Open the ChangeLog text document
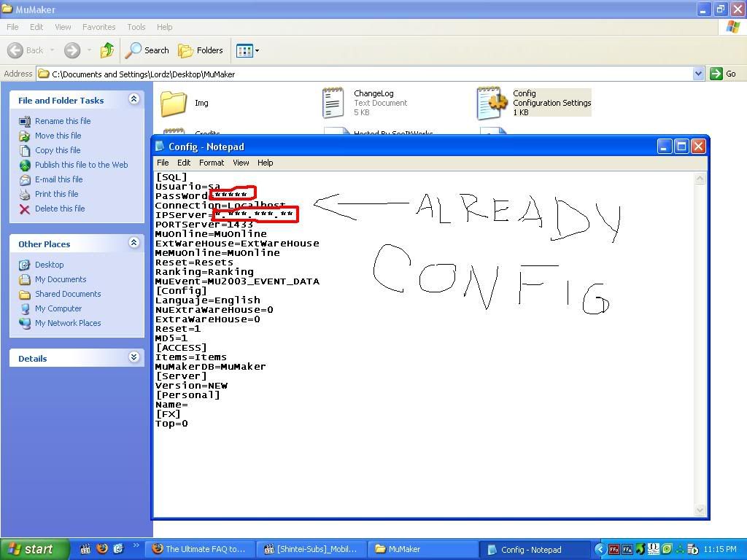This screenshot has height=560, width=747. pos(333,103)
